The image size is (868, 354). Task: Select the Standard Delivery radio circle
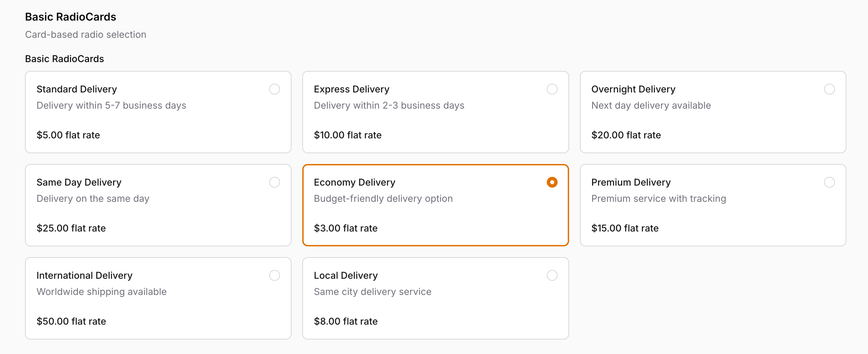pyautogui.click(x=275, y=89)
